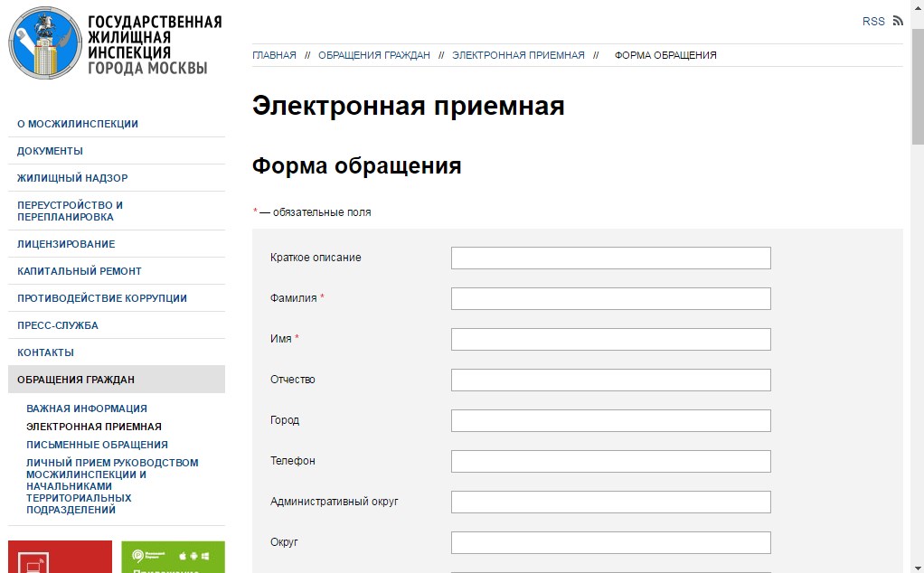Open Письменные обращения submenu link
This screenshot has width=924, height=573.
point(97,445)
